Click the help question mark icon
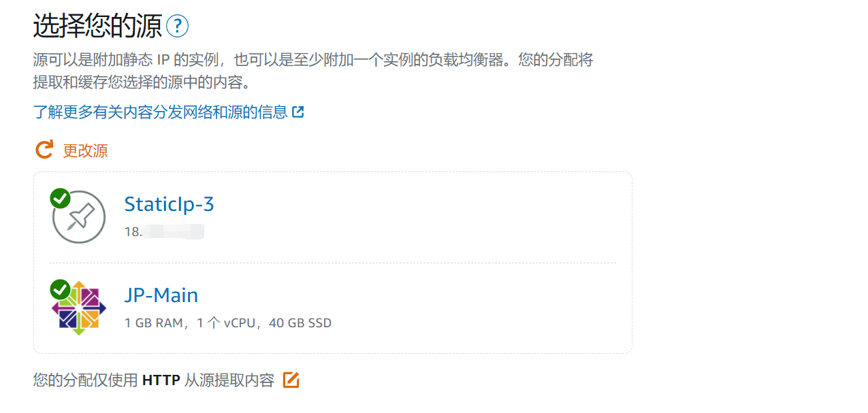Screen dimensions: 868x413 pos(177,27)
